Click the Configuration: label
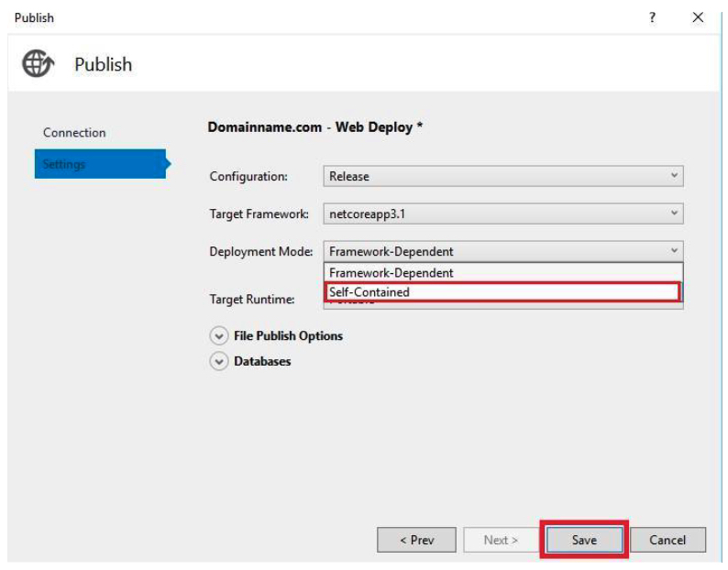The width and height of the screenshot is (728, 570). (248, 176)
